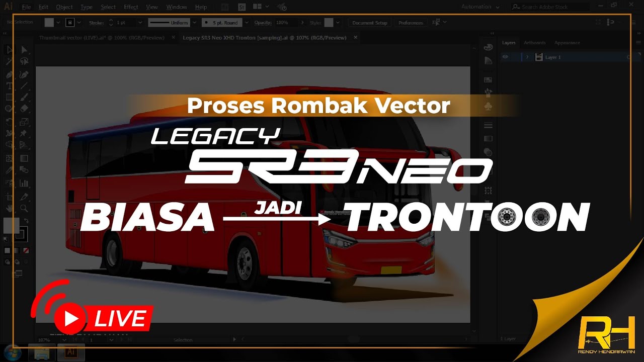Click the toolbox Fill color box
The width and height of the screenshot is (644, 362).
[x=11, y=225]
